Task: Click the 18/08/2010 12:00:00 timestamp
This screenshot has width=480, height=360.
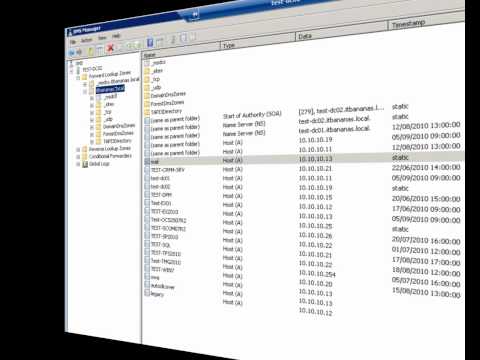Action: tap(426, 272)
